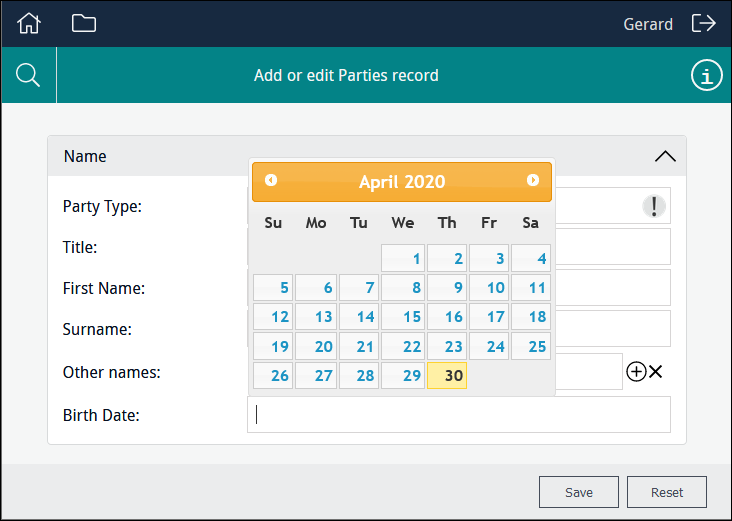Pick April 1 in the date picker

pyautogui.click(x=403, y=259)
